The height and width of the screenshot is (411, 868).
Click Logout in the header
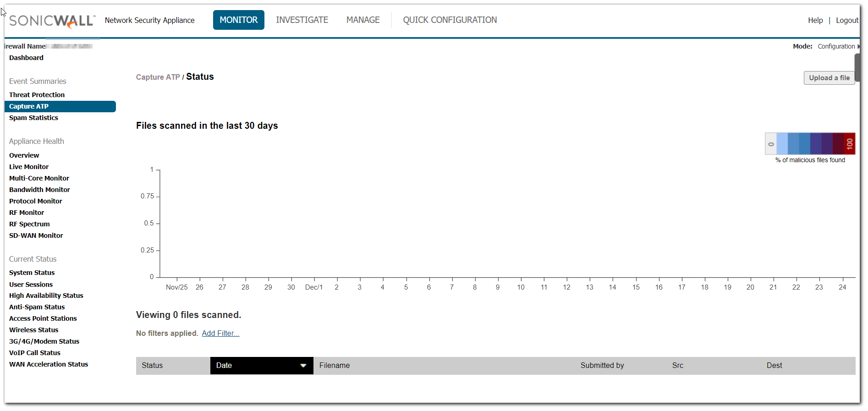(846, 20)
